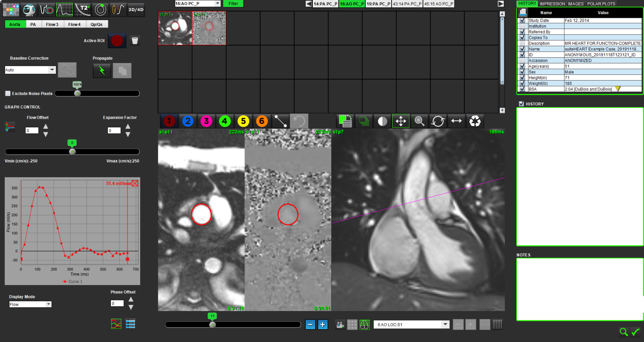Toggle the BSA row checkbox
The image size is (644, 342).
point(522,89)
